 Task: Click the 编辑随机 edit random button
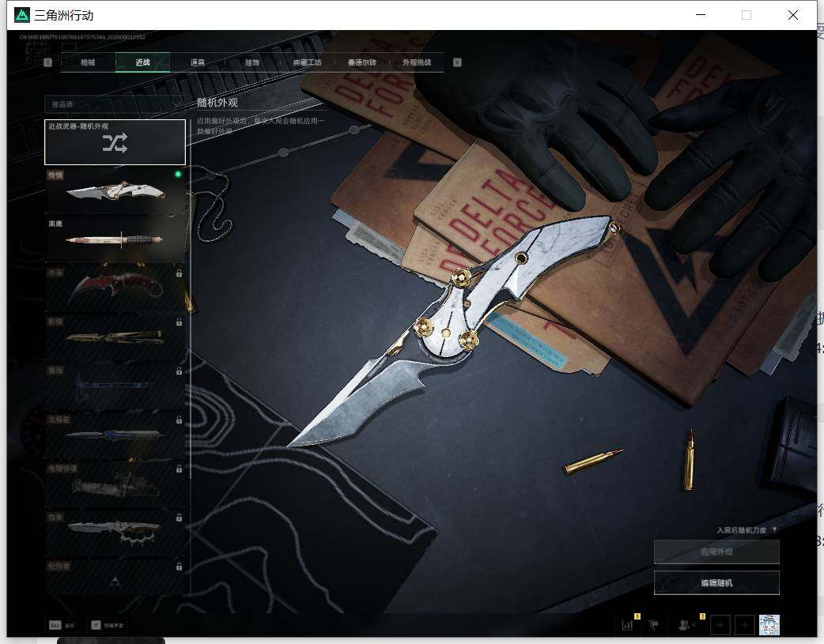pos(716,582)
